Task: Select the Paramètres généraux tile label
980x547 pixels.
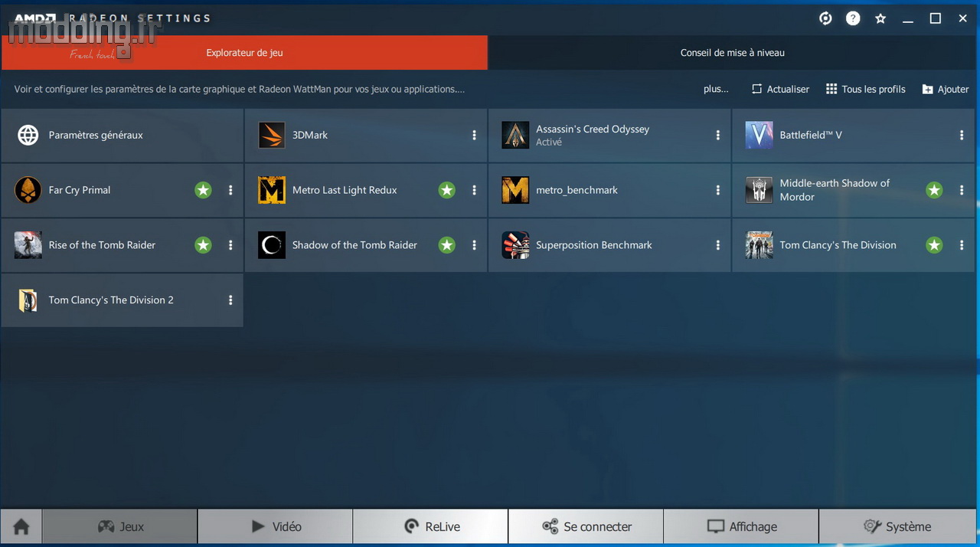Action: [x=96, y=135]
